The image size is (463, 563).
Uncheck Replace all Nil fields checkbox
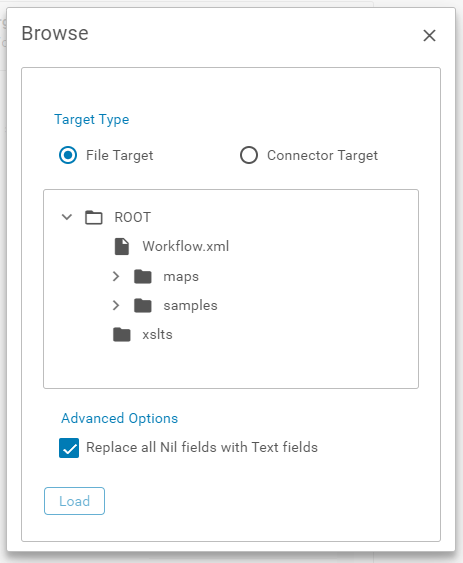coord(69,448)
